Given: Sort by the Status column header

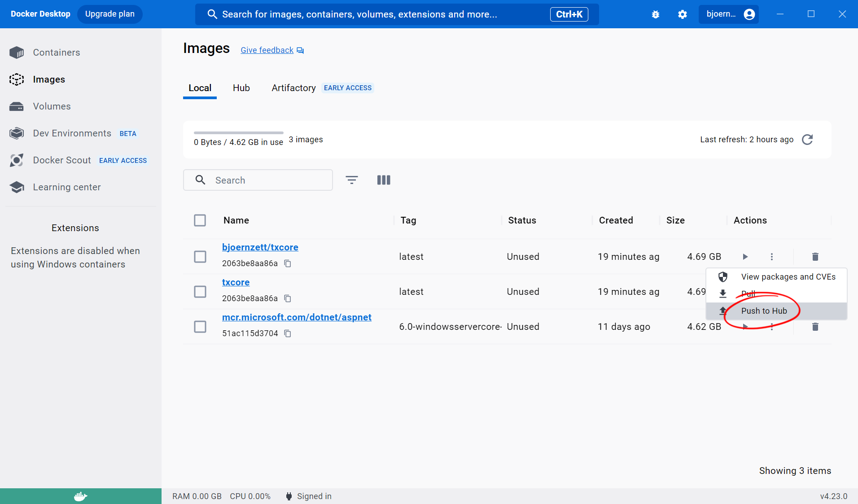Looking at the screenshot, I should pos(522,220).
